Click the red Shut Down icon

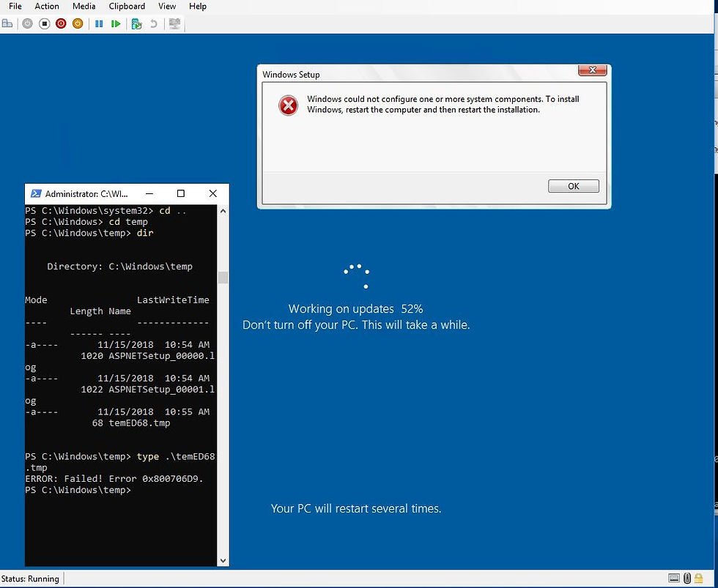[61, 23]
